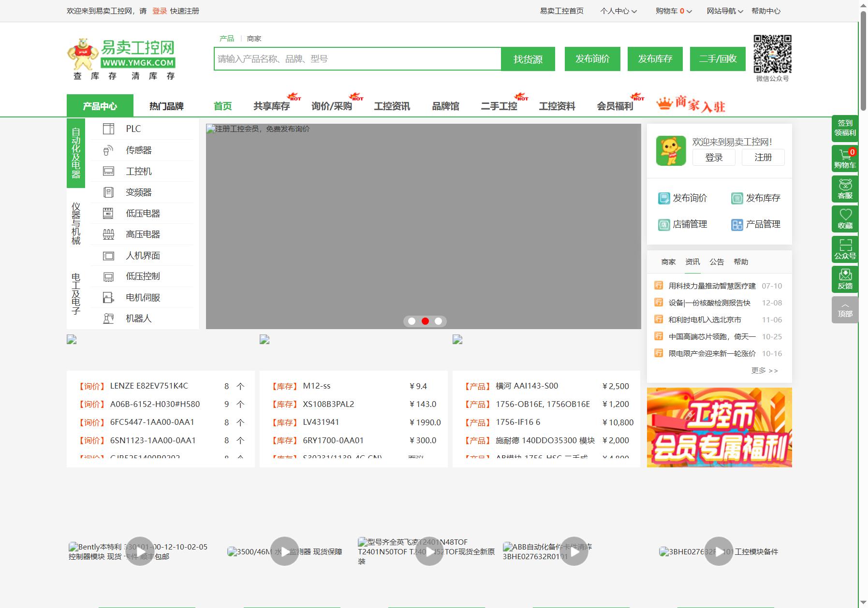
Task: Open news 和利时电机入选北京市
Action: [705, 320]
